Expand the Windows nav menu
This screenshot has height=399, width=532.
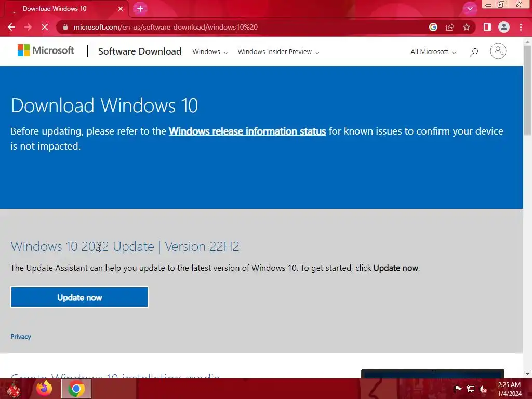pyautogui.click(x=210, y=52)
